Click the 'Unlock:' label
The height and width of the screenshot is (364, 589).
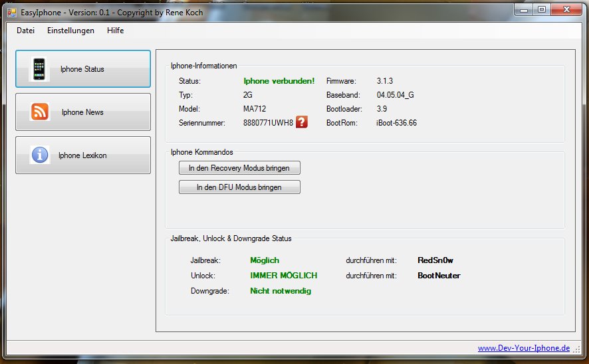[203, 276]
